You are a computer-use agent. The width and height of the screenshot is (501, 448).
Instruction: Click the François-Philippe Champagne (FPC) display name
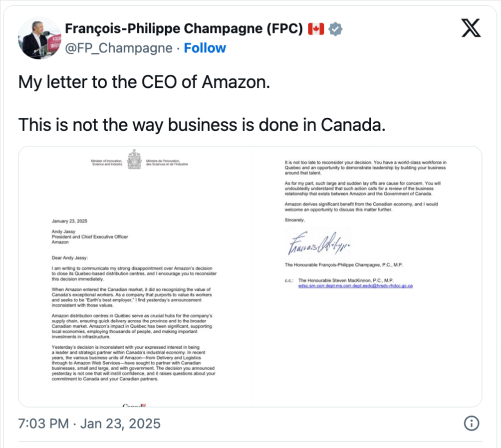point(184,29)
